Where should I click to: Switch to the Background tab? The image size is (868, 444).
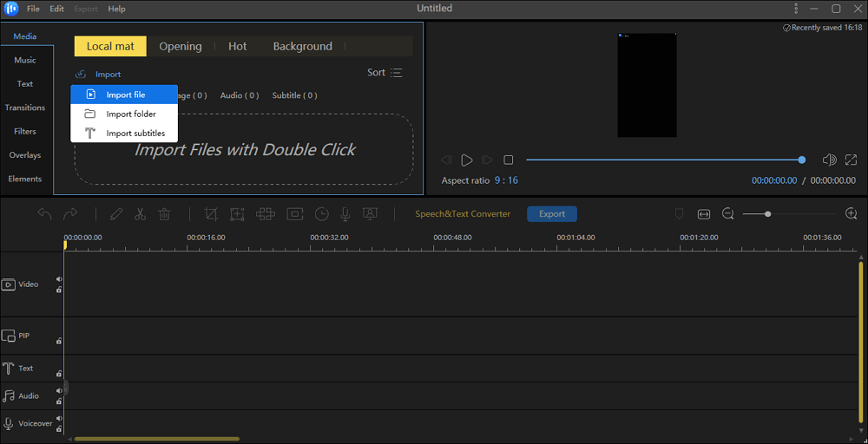click(302, 47)
